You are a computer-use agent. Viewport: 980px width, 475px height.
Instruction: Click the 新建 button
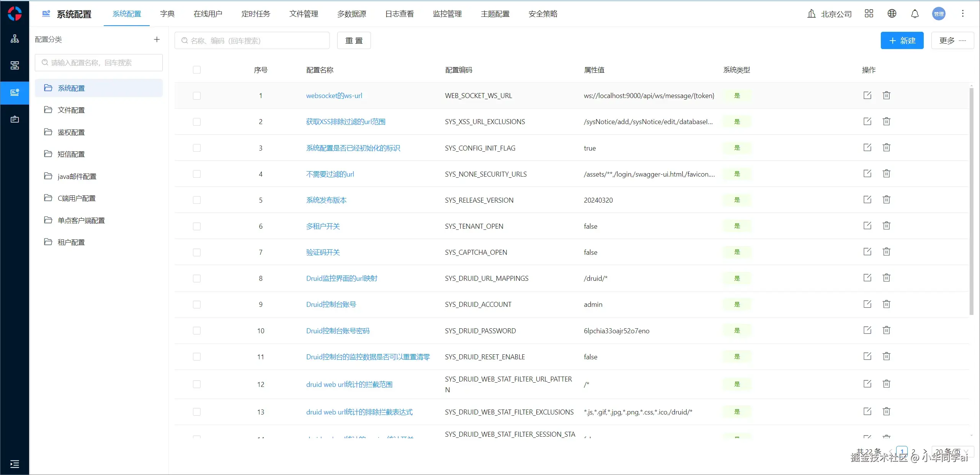(902, 41)
